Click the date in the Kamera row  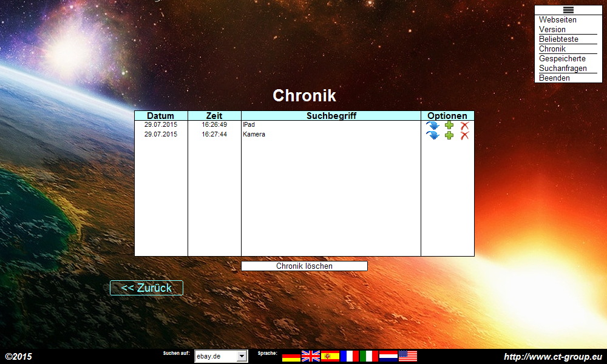[x=161, y=134]
